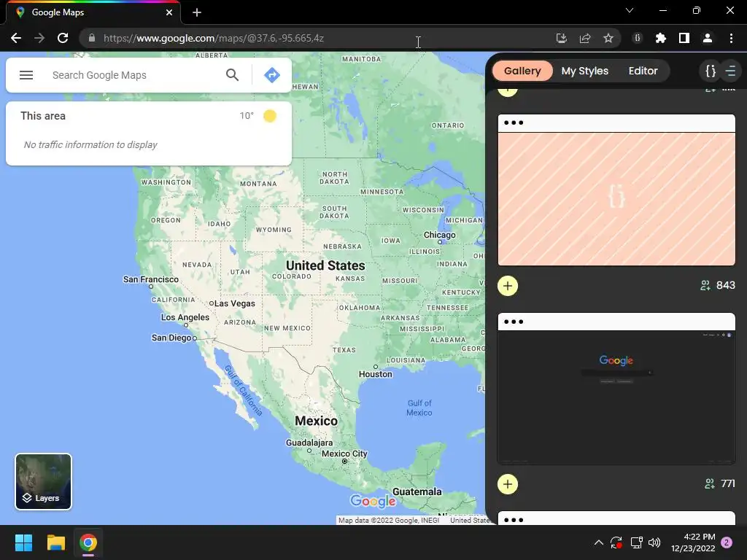Open Directions with the blue arrow icon

(272, 75)
